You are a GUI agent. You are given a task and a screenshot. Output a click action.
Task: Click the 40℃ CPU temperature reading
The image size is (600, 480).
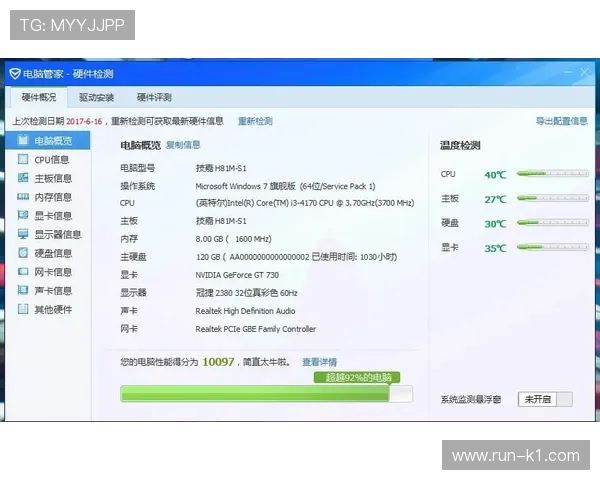495,175
